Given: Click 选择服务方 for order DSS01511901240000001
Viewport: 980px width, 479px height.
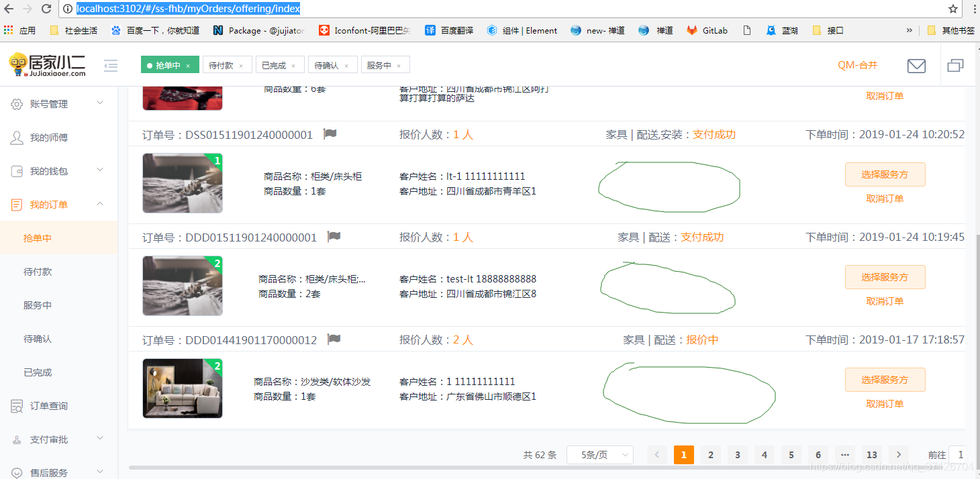Looking at the screenshot, I should tap(885, 174).
